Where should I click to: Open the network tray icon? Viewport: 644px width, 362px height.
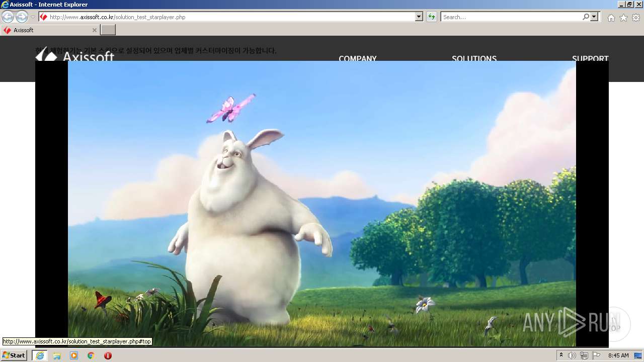tap(584, 355)
